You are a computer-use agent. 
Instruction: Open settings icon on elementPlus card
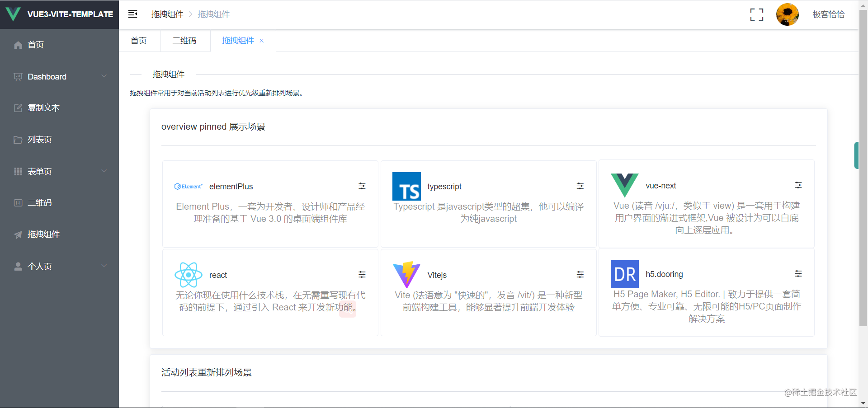click(x=362, y=186)
